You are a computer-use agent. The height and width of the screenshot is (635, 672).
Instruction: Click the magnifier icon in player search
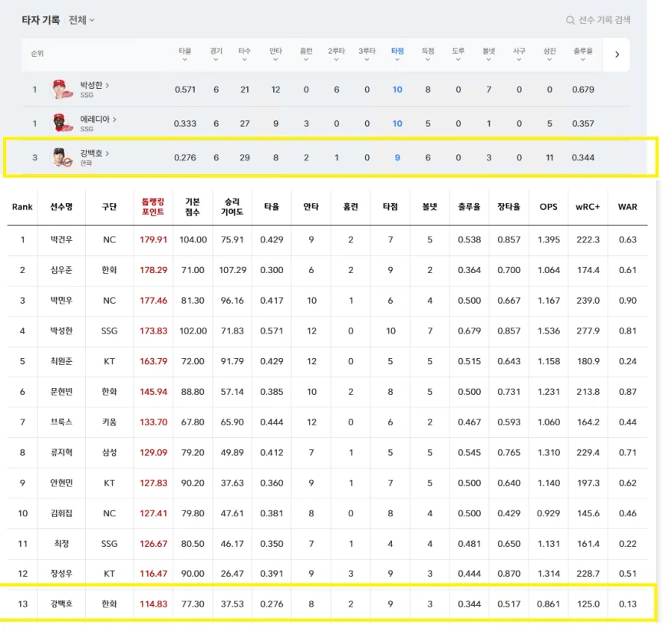[x=570, y=20]
